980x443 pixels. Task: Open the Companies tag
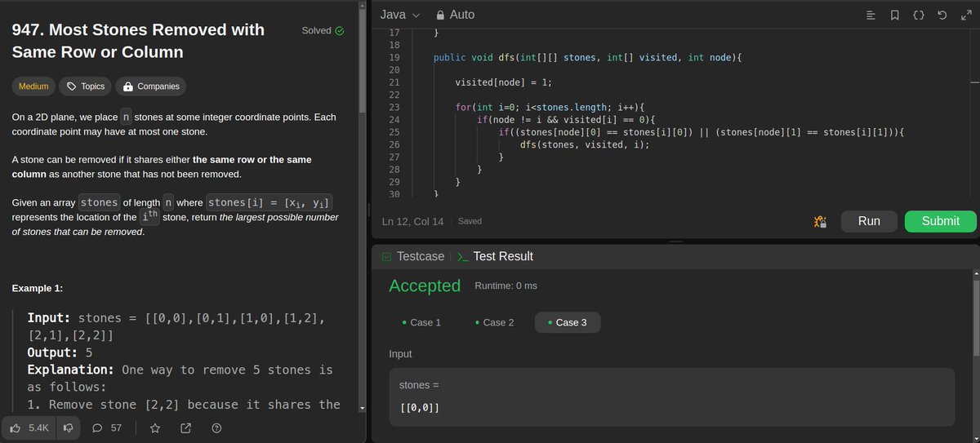coord(151,86)
